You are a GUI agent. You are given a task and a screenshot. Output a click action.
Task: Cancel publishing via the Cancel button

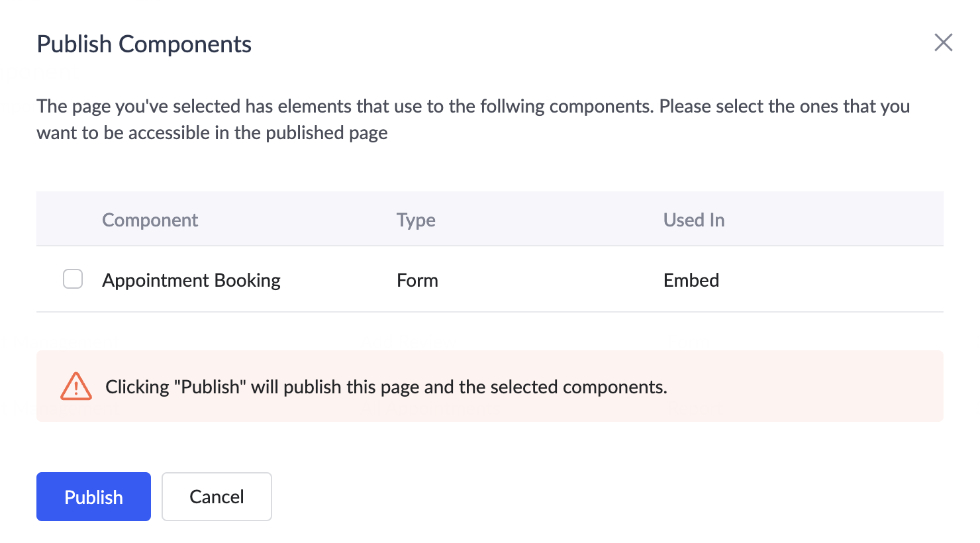click(x=217, y=497)
